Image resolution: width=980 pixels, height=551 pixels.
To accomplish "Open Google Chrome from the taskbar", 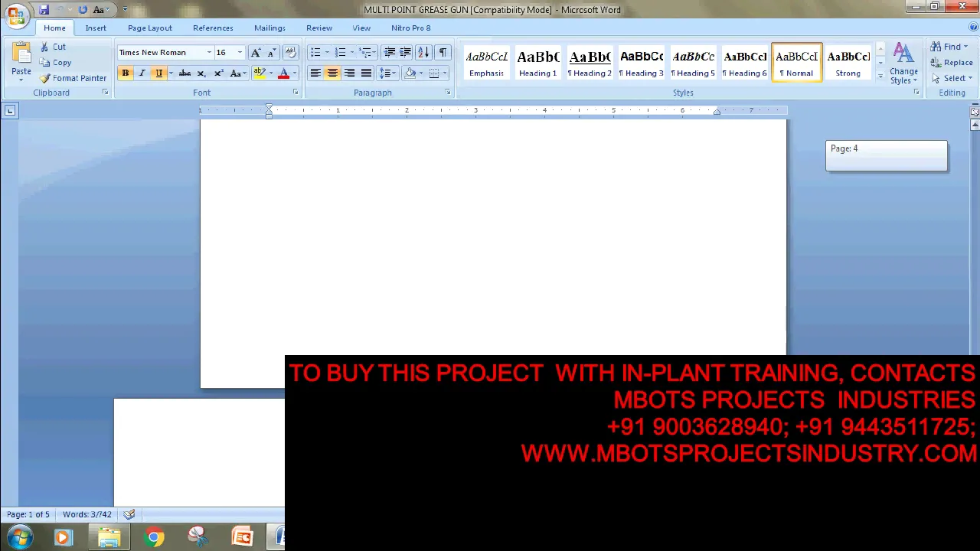I will (x=154, y=537).
